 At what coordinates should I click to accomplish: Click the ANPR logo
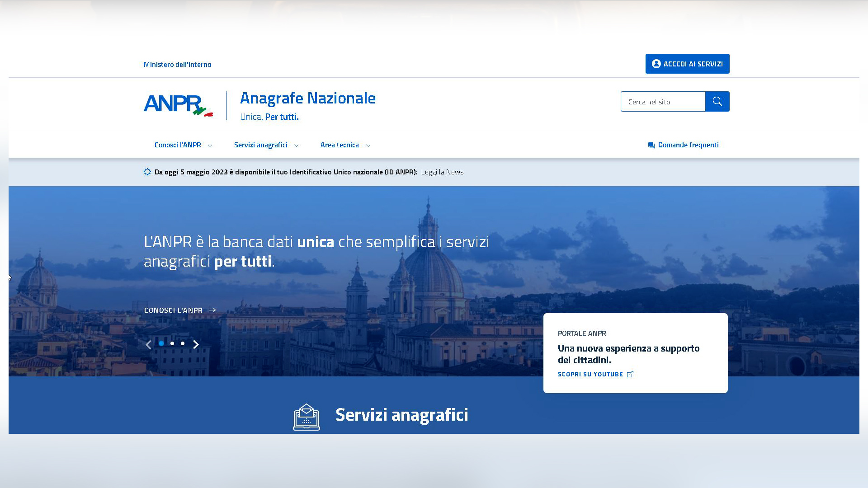178,106
